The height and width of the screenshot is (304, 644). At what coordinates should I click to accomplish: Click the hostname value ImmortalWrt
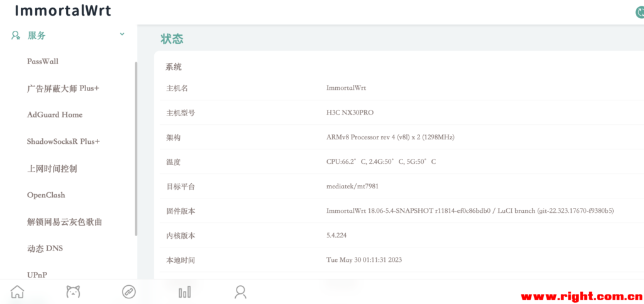346,88
